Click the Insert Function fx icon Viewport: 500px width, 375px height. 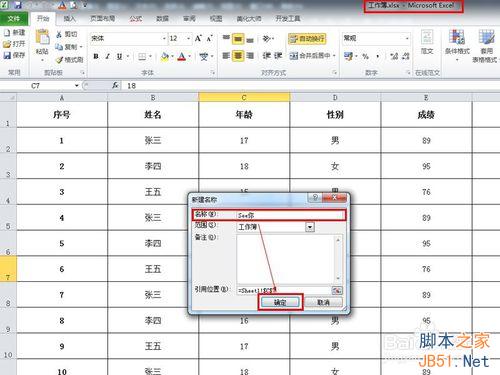115,86
